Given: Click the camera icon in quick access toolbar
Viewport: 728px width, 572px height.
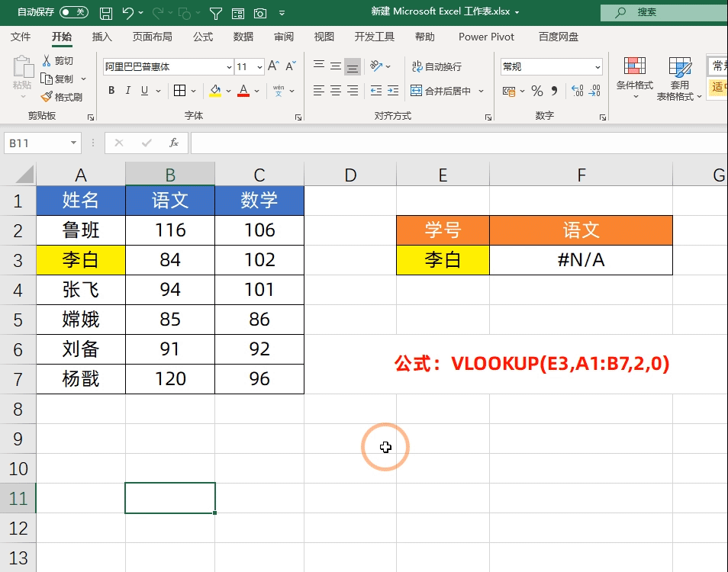Looking at the screenshot, I should tap(260, 13).
